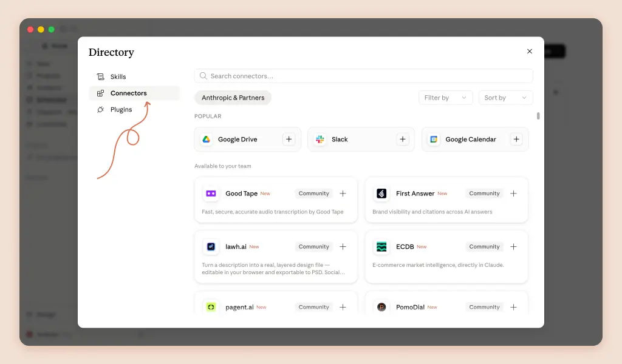Image resolution: width=622 pixels, height=364 pixels.
Task: Add the Google Drive connector
Action: 289,139
